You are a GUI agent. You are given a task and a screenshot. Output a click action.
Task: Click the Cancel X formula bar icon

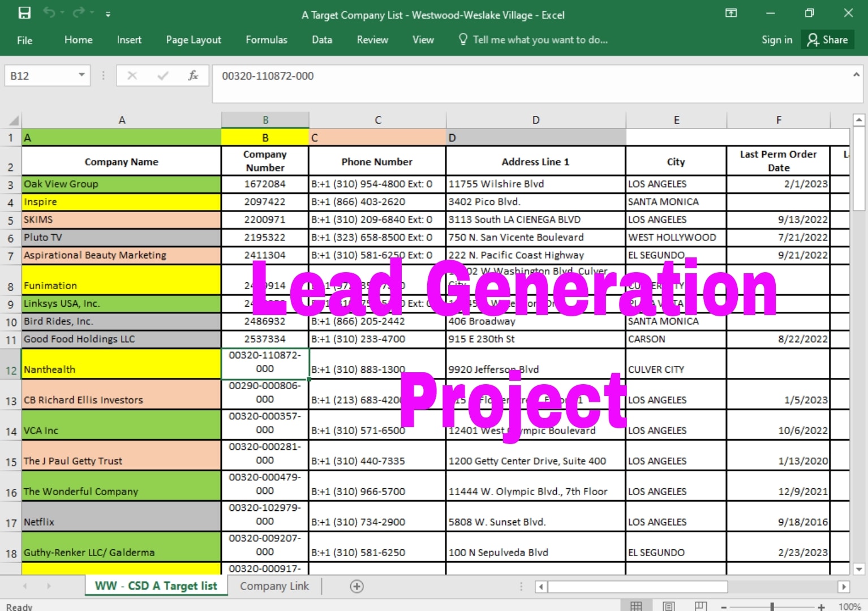132,76
